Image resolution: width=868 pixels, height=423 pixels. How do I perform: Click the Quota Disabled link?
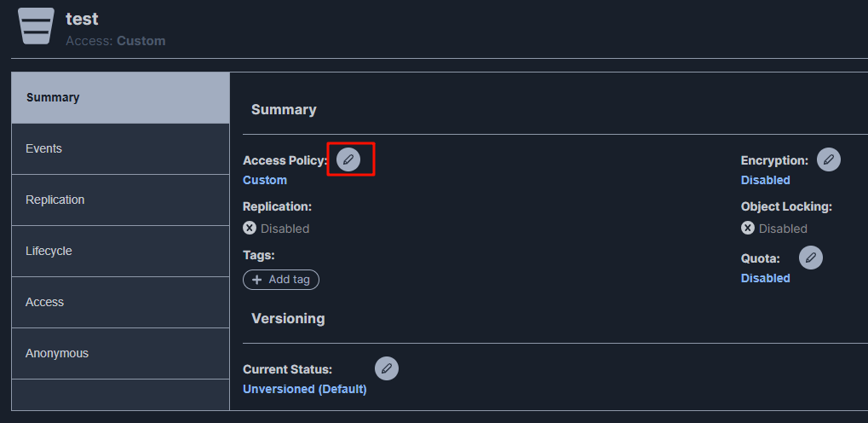coord(766,278)
